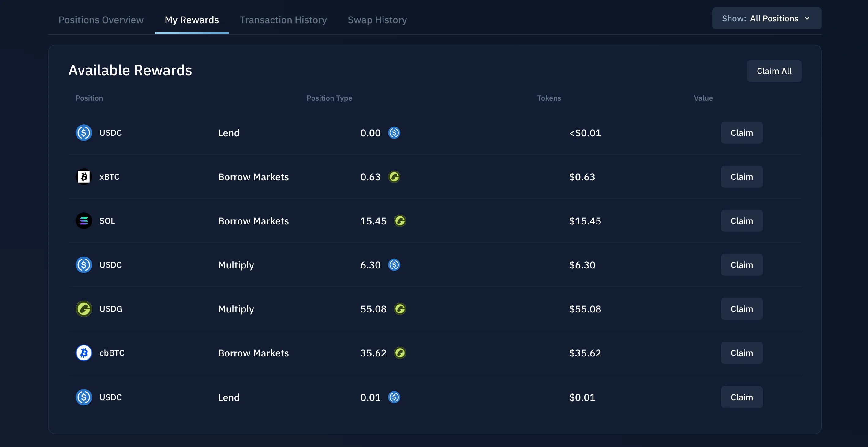Click the cbBTC position icon

point(84,353)
